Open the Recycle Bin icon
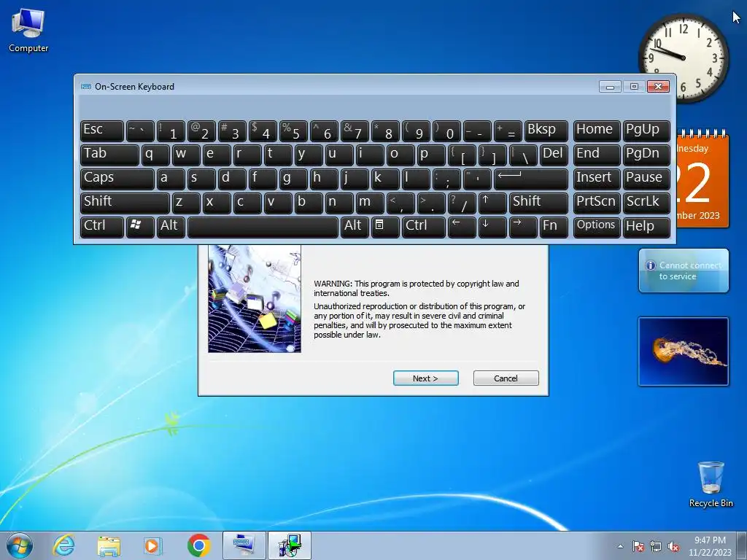 click(711, 484)
